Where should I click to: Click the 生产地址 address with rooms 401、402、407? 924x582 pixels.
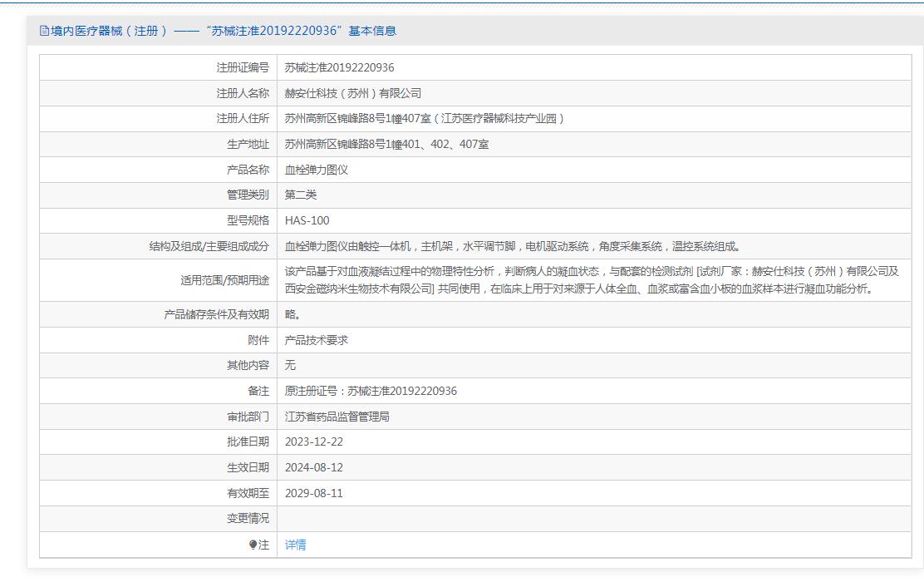tap(386, 144)
